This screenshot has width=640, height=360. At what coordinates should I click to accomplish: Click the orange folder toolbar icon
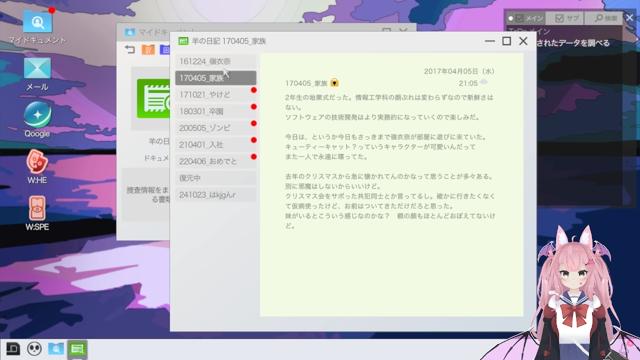coord(148,50)
